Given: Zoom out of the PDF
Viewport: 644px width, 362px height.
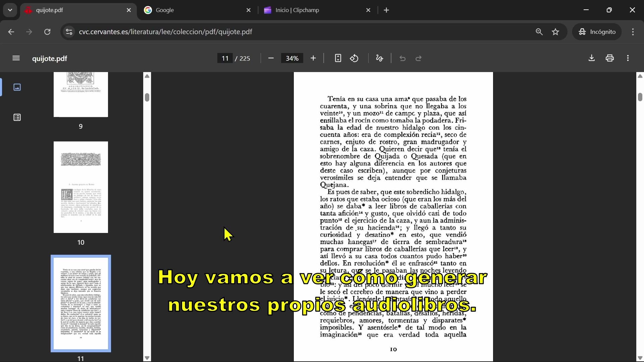Looking at the screenshot, I should click(271, 58).
